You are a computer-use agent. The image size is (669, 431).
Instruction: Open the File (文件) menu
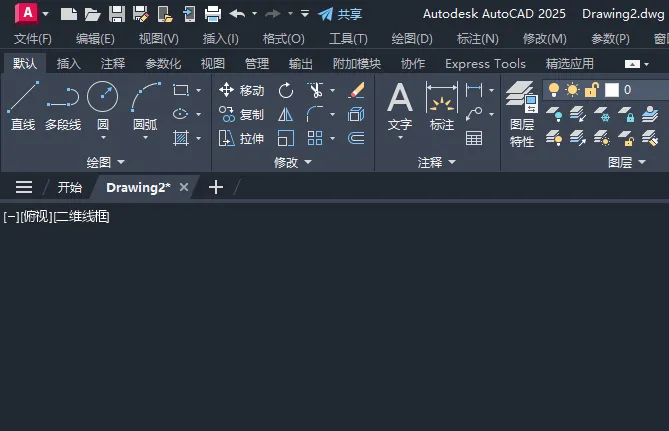click(x=33, y=39)
